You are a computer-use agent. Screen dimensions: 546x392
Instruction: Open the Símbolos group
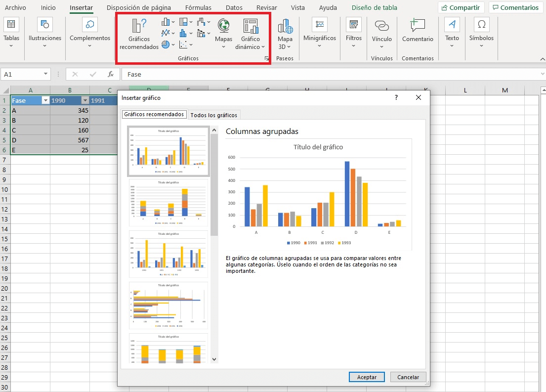[x=481, y=33]
